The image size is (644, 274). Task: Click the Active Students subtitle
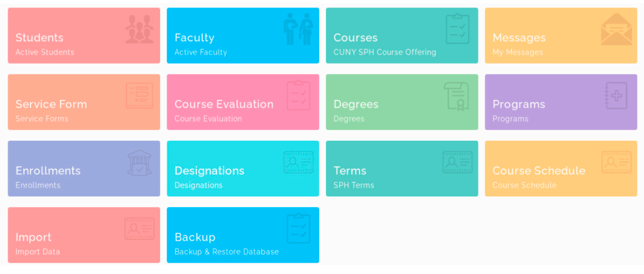(45, 52)
